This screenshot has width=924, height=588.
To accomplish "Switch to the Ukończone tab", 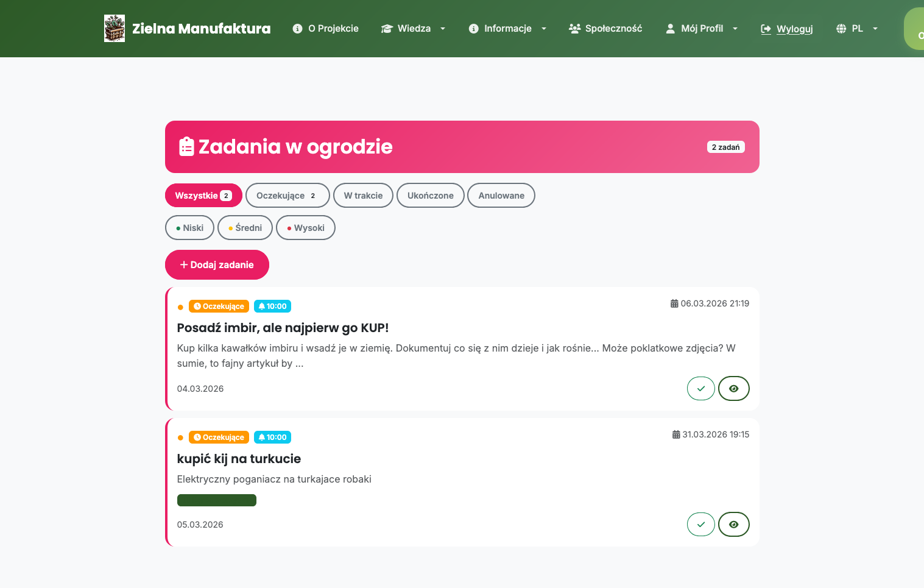I will [430, 196].
